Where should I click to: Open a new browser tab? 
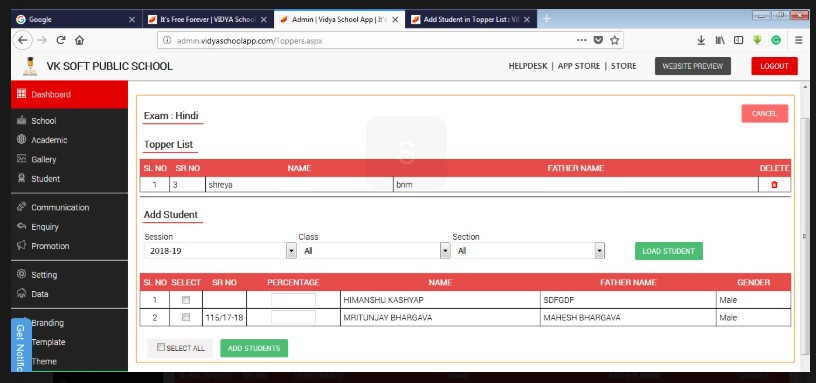(x=546, y=19)
